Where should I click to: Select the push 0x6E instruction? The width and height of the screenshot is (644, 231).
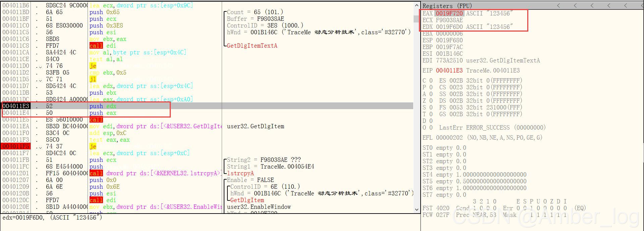[x=104, y=187]
